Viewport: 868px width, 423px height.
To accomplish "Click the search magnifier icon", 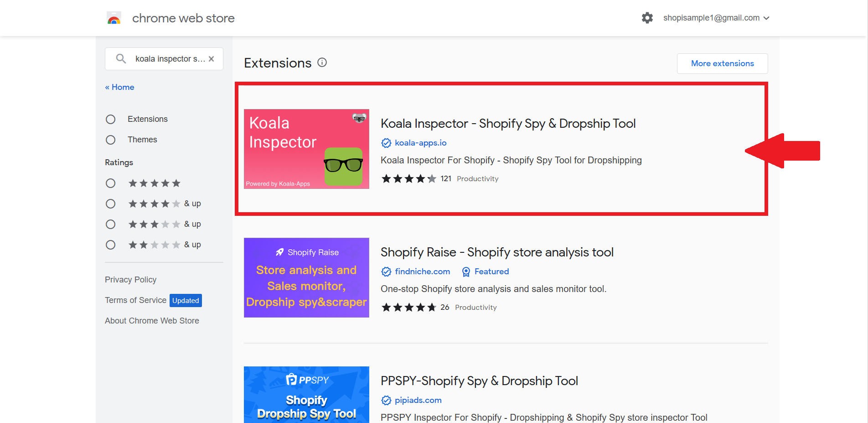I will click(121, 59).
